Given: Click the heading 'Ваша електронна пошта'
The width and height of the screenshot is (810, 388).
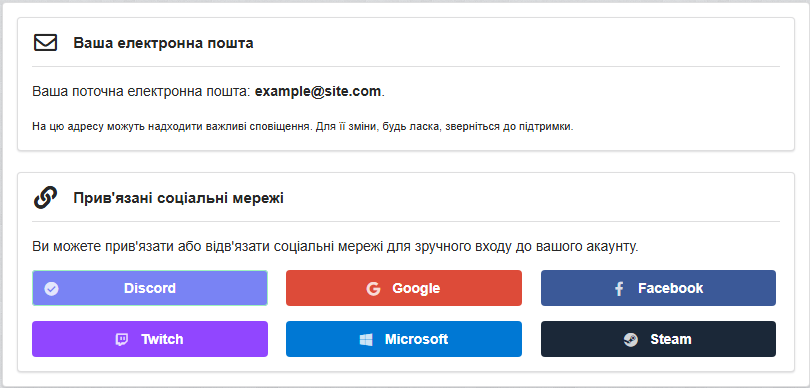Looking at the screenshot, I should coord(163,43).
